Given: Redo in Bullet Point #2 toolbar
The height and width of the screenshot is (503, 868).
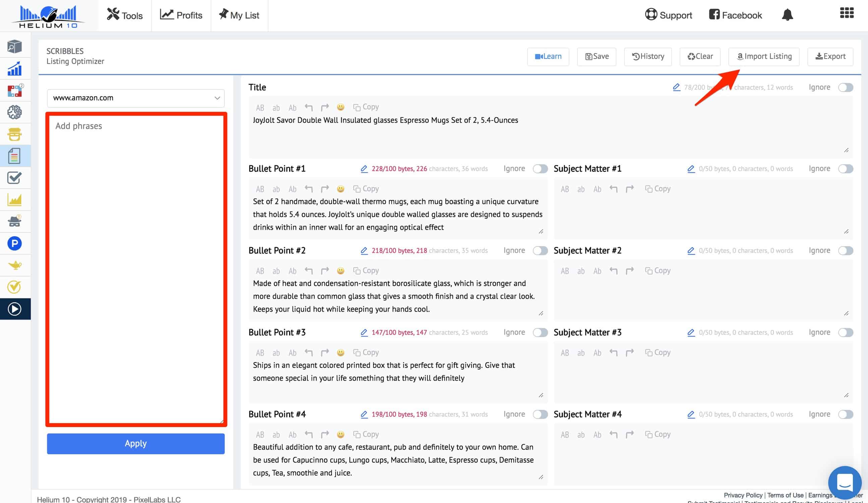Looking at the screenshot, I should [325, 271].
